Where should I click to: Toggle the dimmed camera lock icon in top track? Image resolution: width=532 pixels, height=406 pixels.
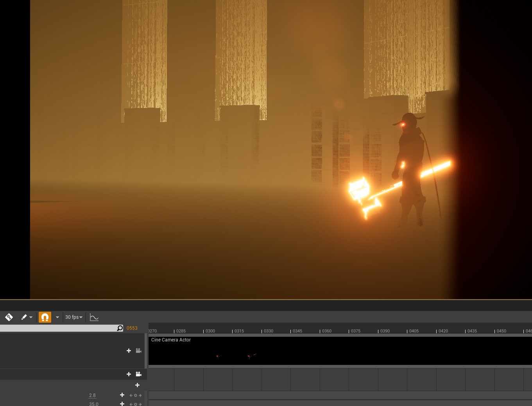coord(138,351)
